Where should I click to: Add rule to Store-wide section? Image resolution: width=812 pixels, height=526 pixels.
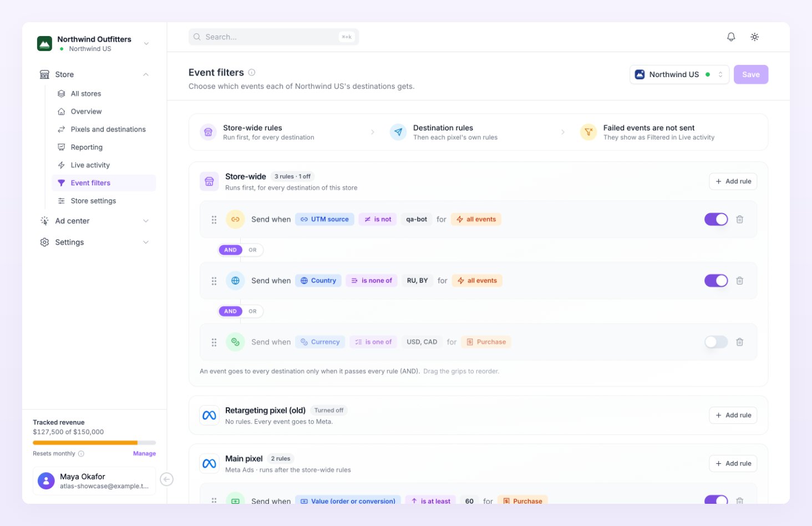(x=733, y=181)
